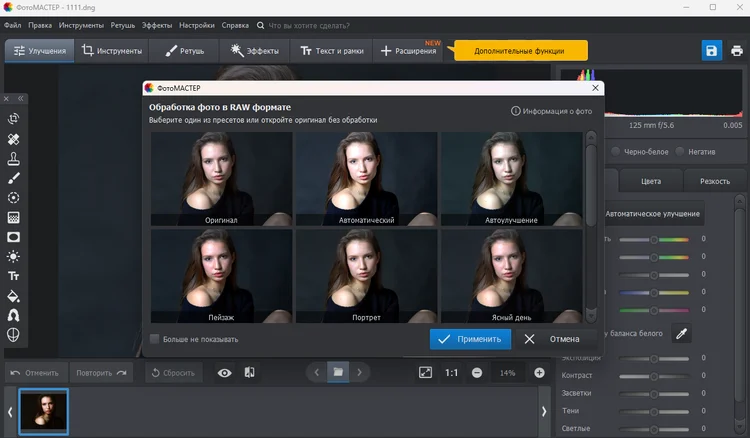Click the fit-to-screen icon
The image size is (750, 438).
(425, 373)
